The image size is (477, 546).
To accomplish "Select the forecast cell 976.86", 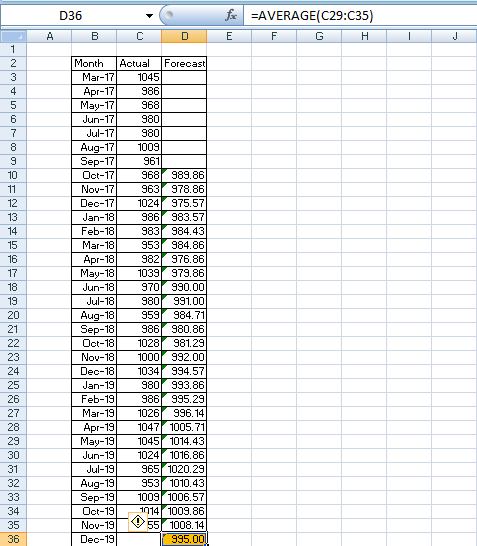I will pyautogui.click(x=184, y=259).
